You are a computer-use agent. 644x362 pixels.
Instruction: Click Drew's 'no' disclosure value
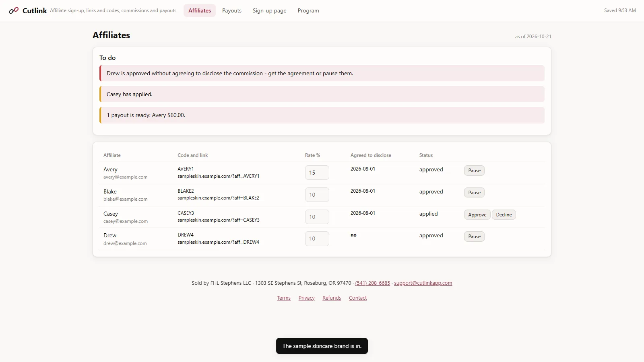[x=353, y=235]
